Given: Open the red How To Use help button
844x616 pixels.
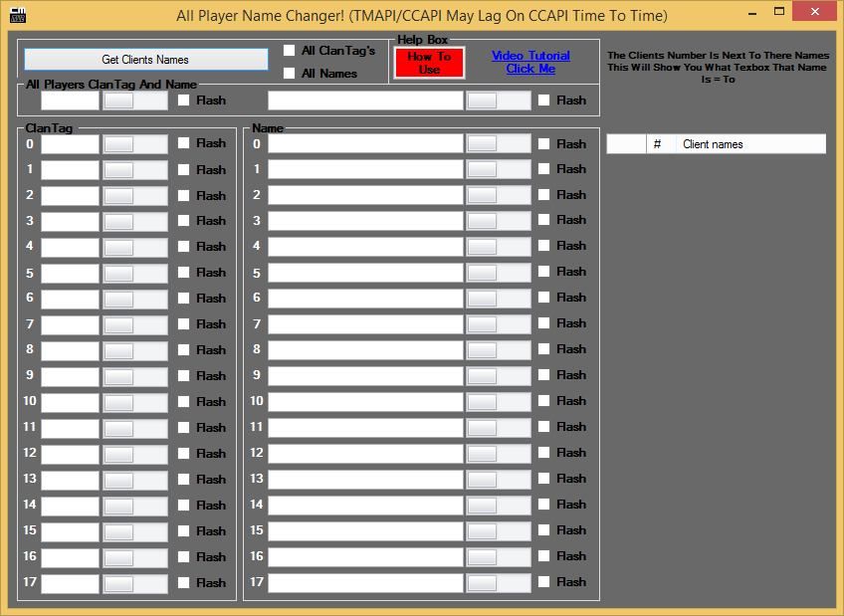Looking at the screenshot, I should [x=429, y=63].
